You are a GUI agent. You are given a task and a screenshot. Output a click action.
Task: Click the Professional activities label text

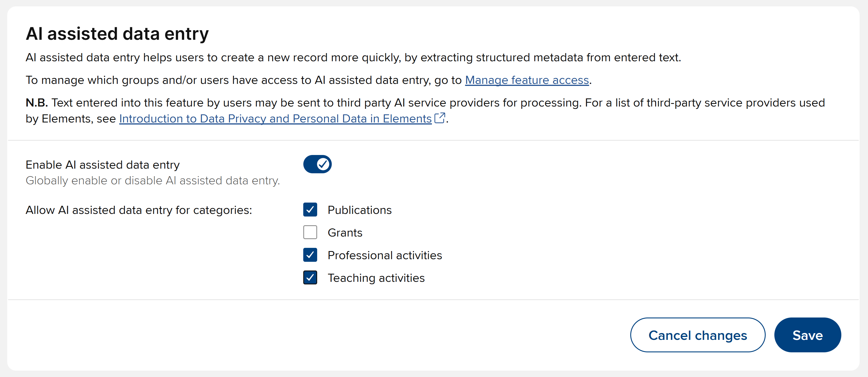pyautogui.click(x=384, y=255)
